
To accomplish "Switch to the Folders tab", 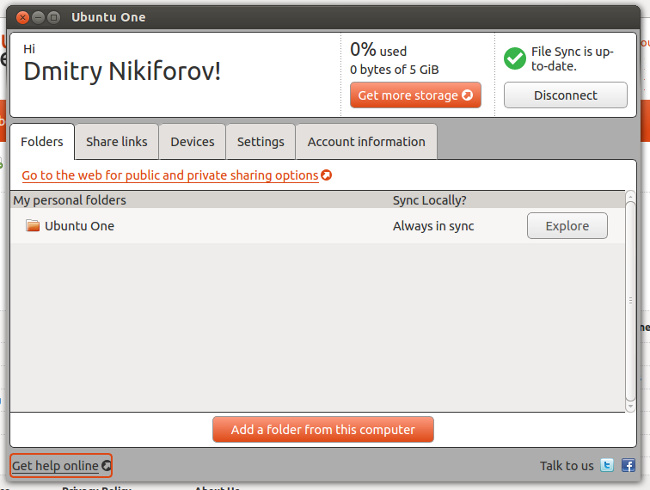I will [42, 141].
